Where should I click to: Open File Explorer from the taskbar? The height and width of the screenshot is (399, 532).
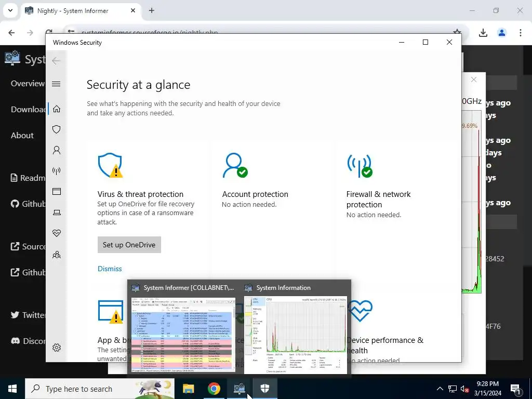click(x=188, y=389)
